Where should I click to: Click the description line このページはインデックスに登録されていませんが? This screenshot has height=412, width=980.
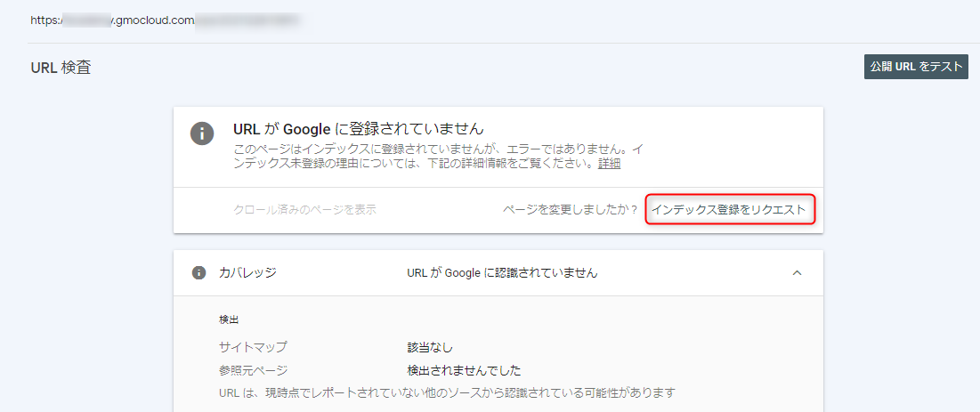point(438,150)
